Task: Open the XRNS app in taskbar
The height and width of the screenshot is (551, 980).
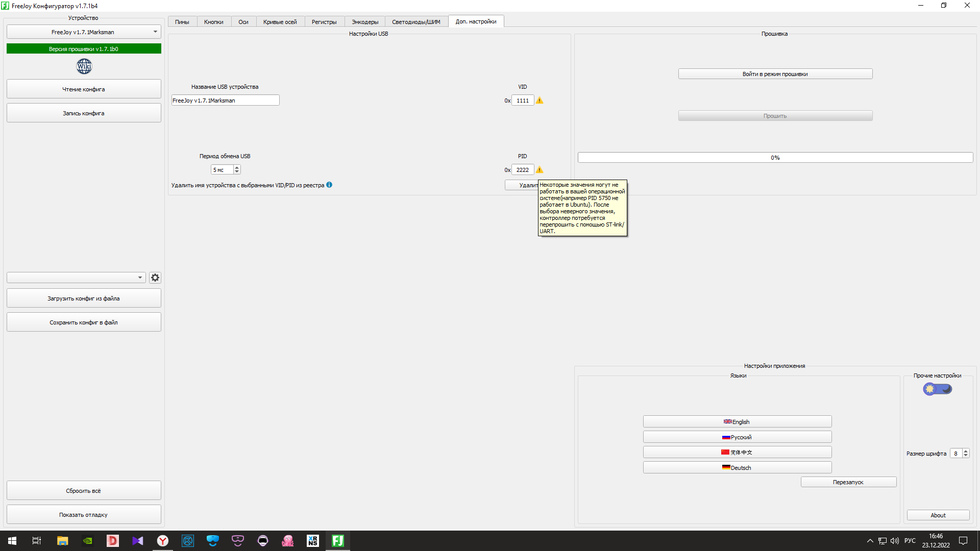Action: pyautogui.click(x=312, y=541)
